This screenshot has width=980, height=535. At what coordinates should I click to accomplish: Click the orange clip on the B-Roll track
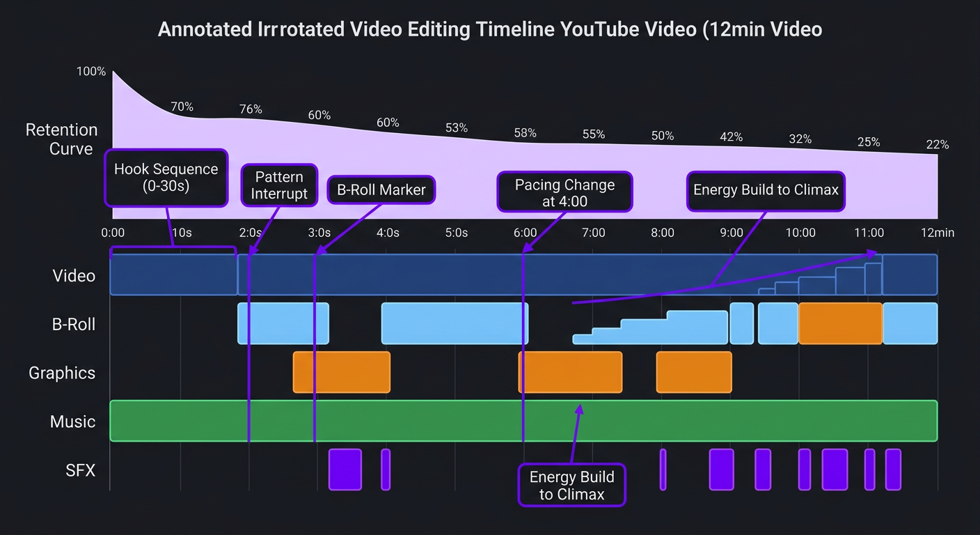(x=840, y=323)
